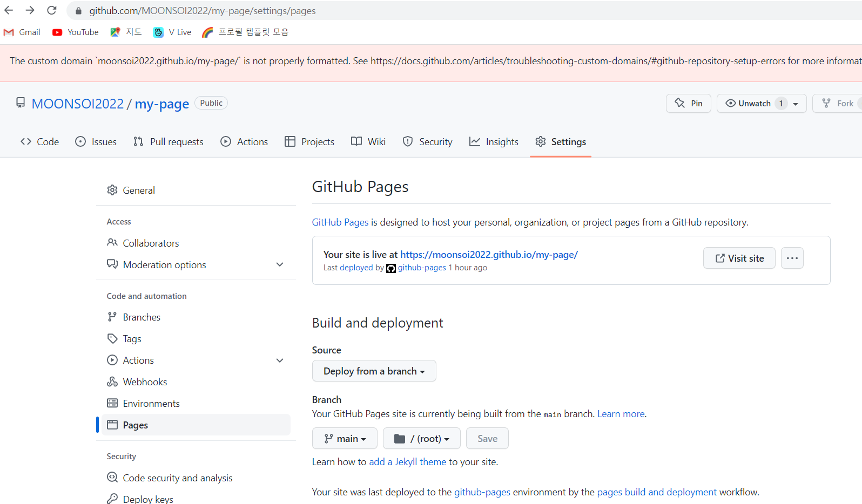The width and height of the screenshot is (862, 504).
Task: Click the Save button
Action: click(x=487, y=438)
